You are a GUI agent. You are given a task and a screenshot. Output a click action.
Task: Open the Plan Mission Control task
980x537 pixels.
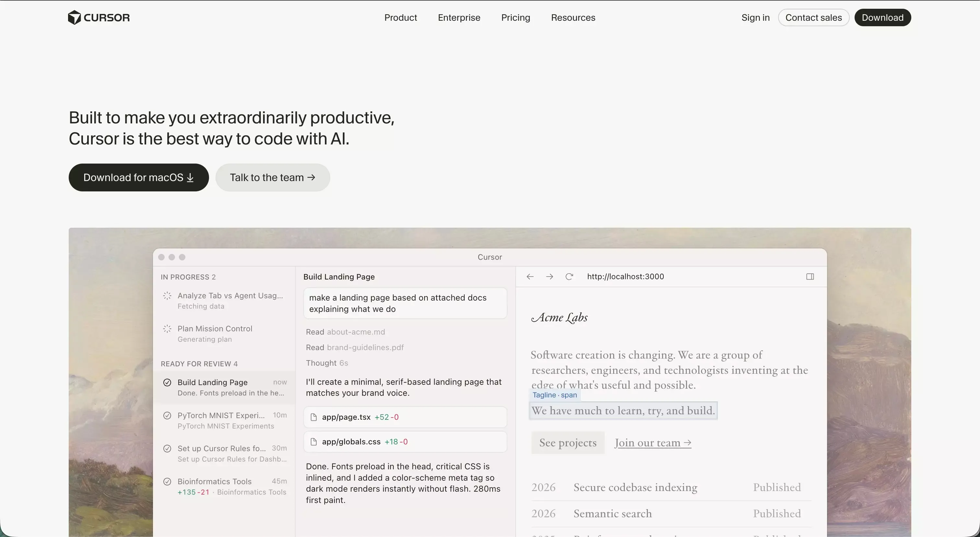(224, 334)
